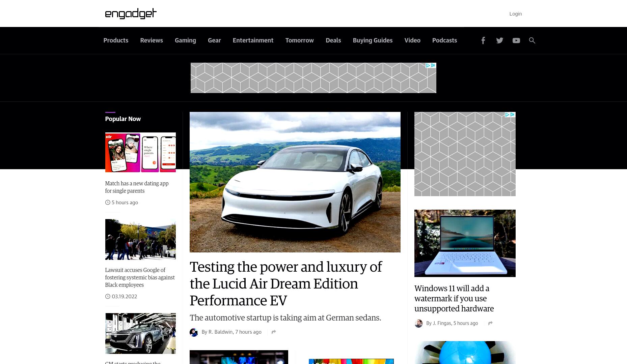Click the top banner advertisement
Screen dimensions: 627x364
pyautogui.click(x=313, y=78)
